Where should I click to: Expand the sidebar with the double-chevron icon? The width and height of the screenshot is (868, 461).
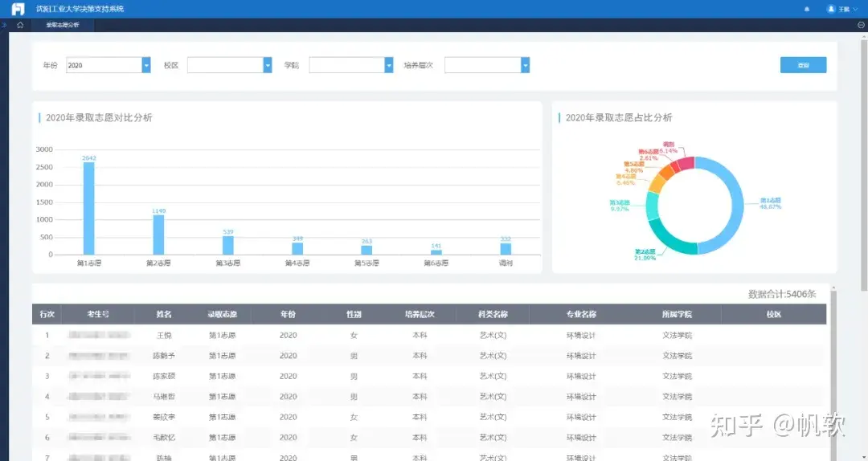[x=4, y=25]
